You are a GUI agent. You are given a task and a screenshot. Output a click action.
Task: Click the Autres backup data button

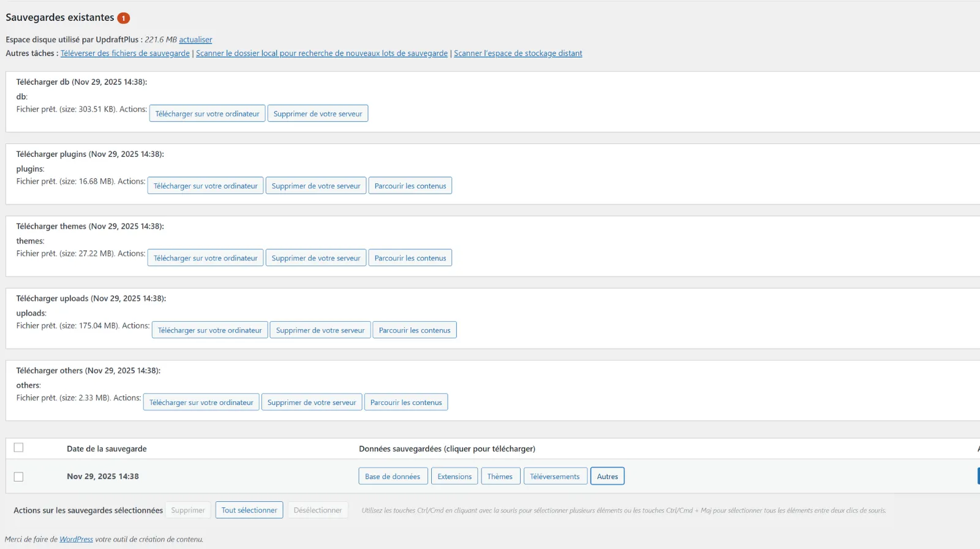607,477
